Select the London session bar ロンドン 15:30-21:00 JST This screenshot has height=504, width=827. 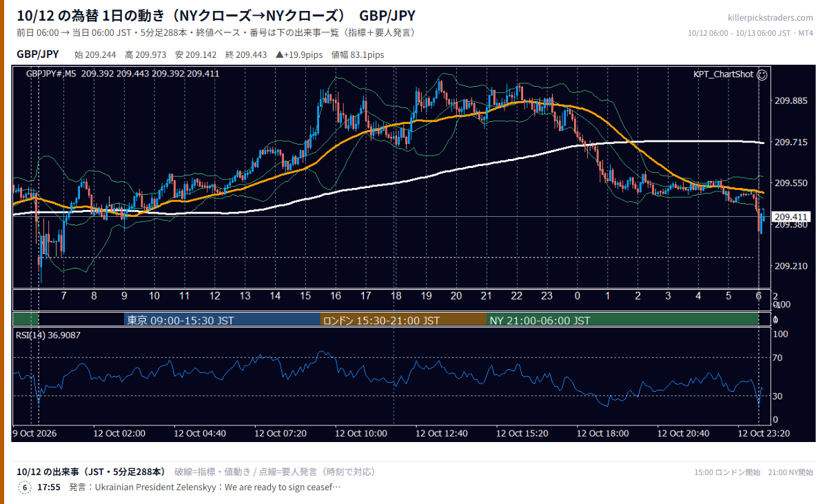(x=404, y=320)
